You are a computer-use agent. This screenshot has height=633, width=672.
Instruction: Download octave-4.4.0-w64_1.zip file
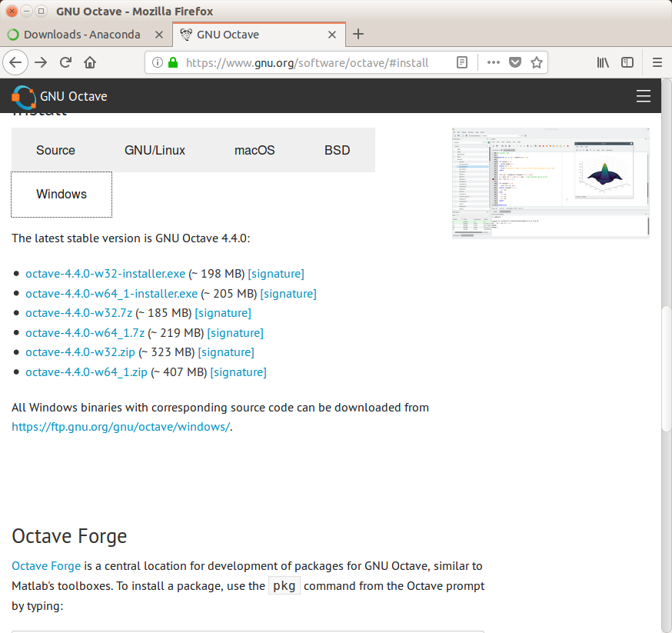[x=87, y=372]
